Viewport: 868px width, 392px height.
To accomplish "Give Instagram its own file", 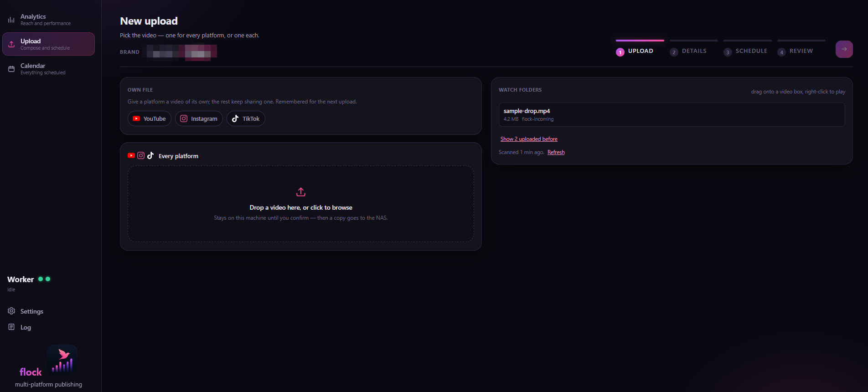I will tap(199, 119).
